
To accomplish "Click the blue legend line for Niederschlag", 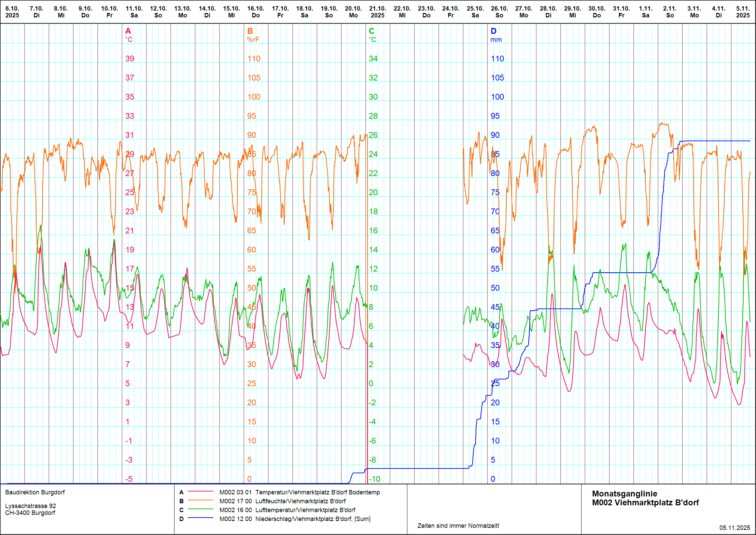I will (200, 518).
